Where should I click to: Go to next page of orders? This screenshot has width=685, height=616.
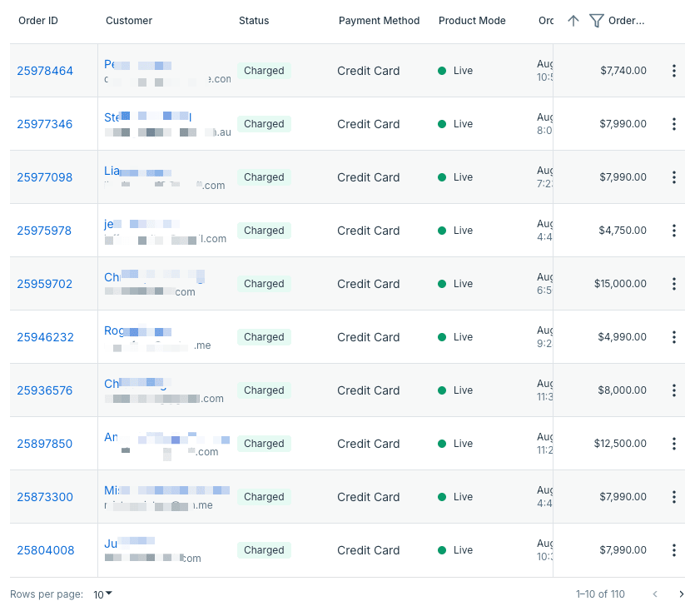pyautogui.click(x=681, y=594)
